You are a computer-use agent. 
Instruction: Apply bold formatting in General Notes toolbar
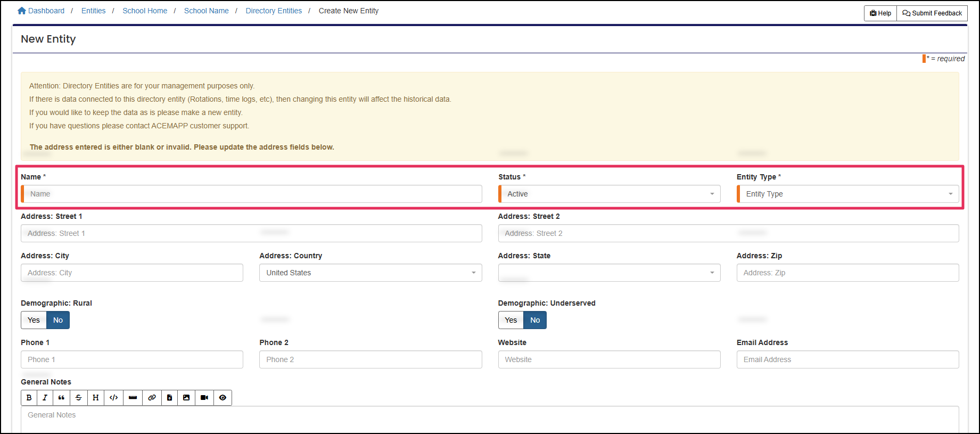coord(29,398)
